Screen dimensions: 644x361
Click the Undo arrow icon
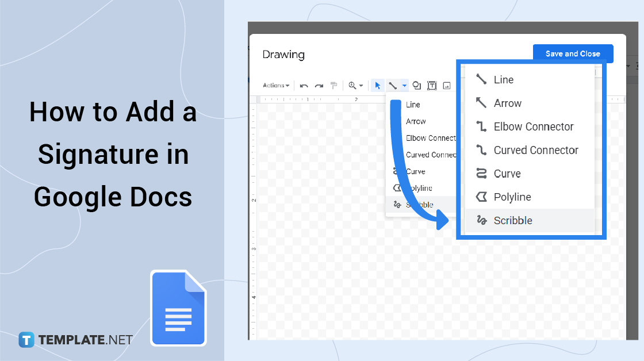(304, 86)
